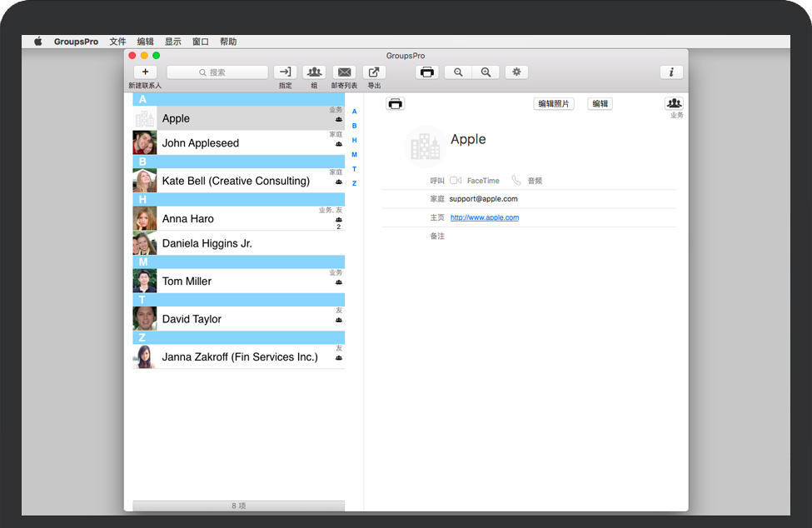The width and height of the screenshot is (812, 528).
Task: Open the http://www.apple.com link
Action: tap(484, 218)
